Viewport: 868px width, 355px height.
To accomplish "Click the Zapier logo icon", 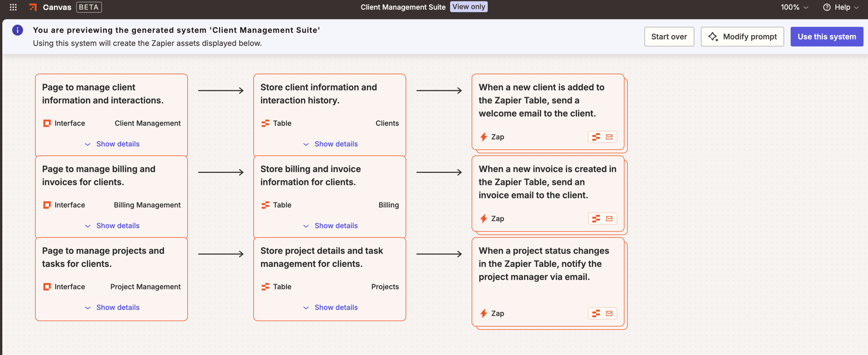I will pos(33,7).
